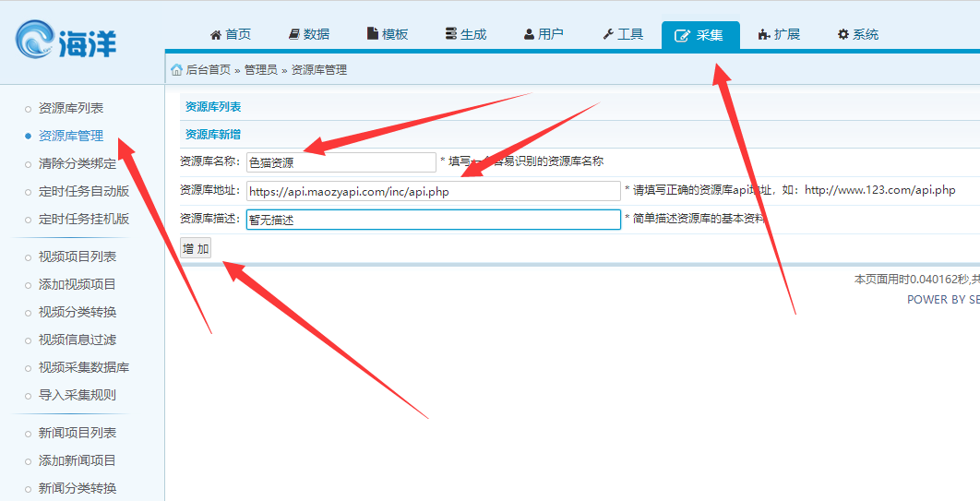Open 资源库列表 in the sidebar
This screenshot has height=501, width=980.
coord(71,109)
